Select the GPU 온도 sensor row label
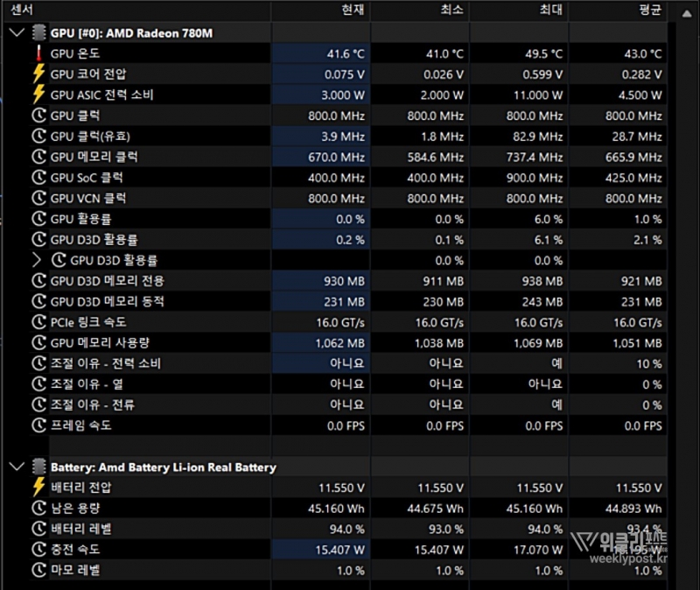 click(x=75, y=53)
